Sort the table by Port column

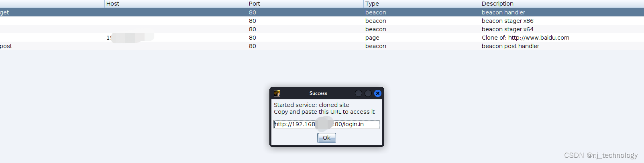305,4
